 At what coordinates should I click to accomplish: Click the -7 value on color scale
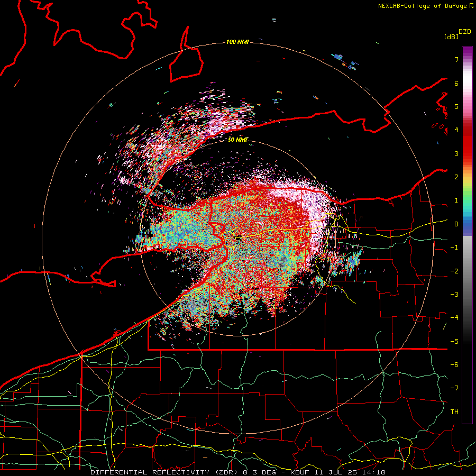coord(454,388)
